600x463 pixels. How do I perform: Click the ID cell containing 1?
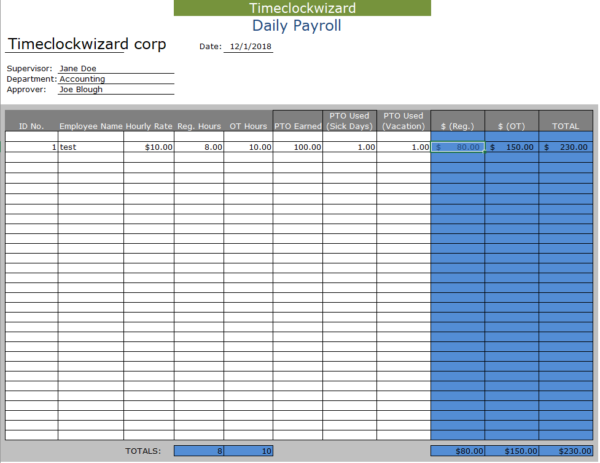(31, 147)
